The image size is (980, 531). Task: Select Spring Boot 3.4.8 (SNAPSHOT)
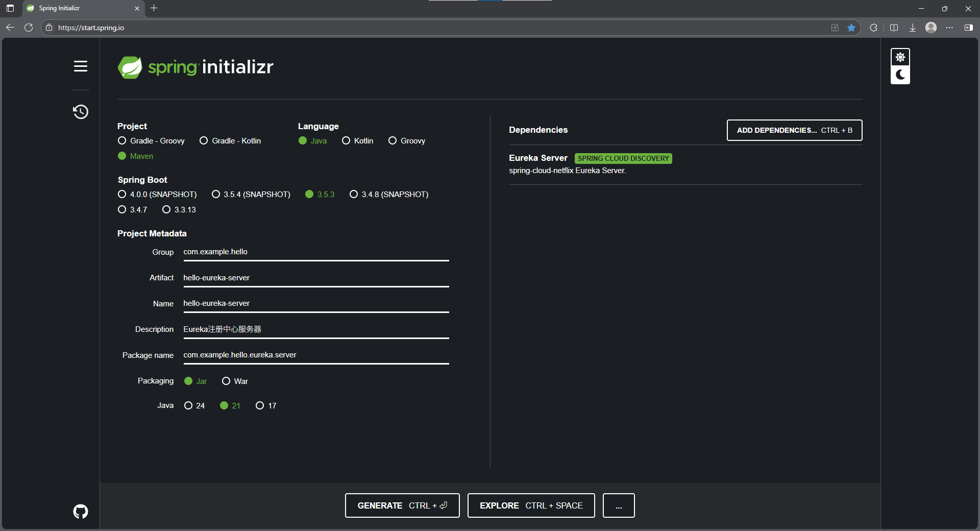click(389, 195)
